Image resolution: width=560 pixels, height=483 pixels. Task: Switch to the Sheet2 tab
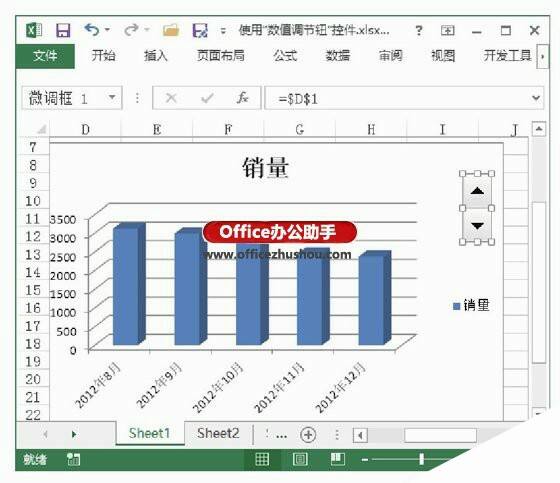[218, 433]
